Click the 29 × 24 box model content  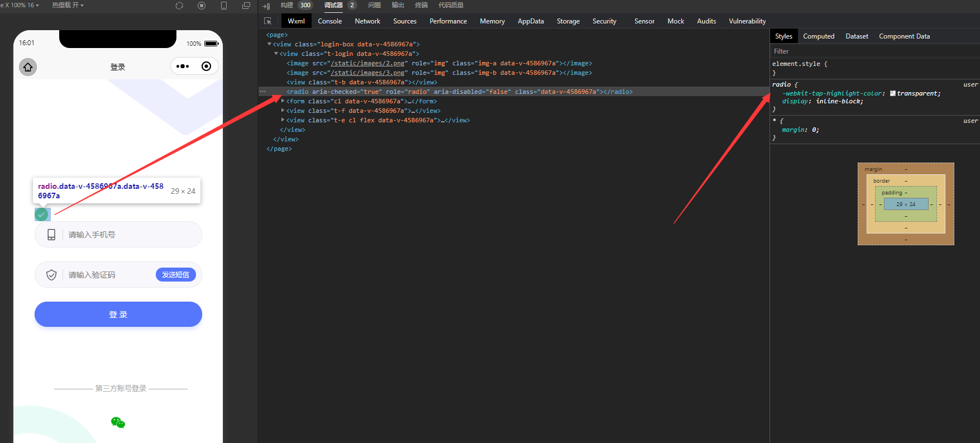click(x=906, y=204)
